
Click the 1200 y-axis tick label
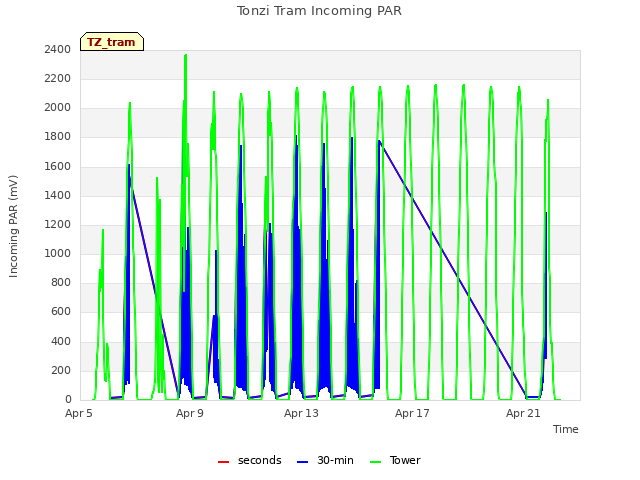pyautogui.click(x=58, y=224)
